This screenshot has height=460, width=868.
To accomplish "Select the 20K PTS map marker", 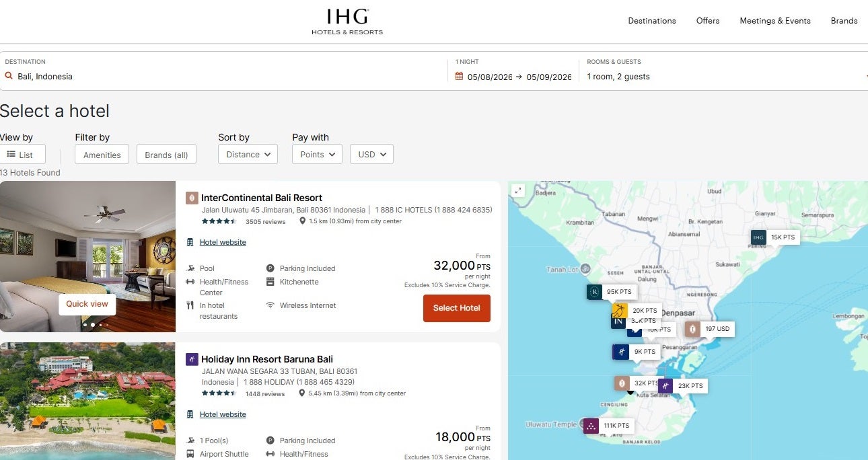I will [637, 311].
